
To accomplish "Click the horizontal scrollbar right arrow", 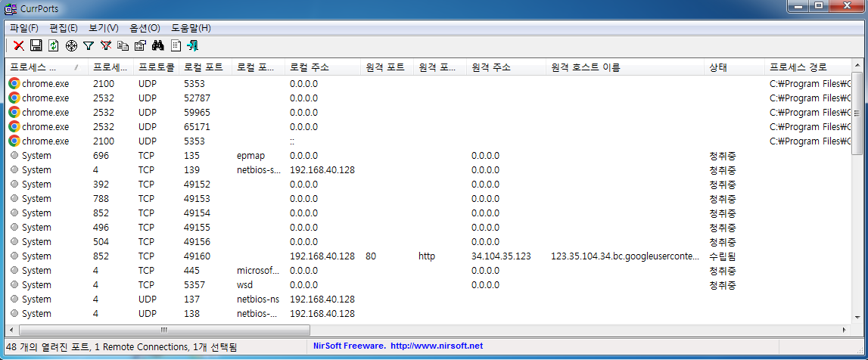I will click(x=845, y=331).
